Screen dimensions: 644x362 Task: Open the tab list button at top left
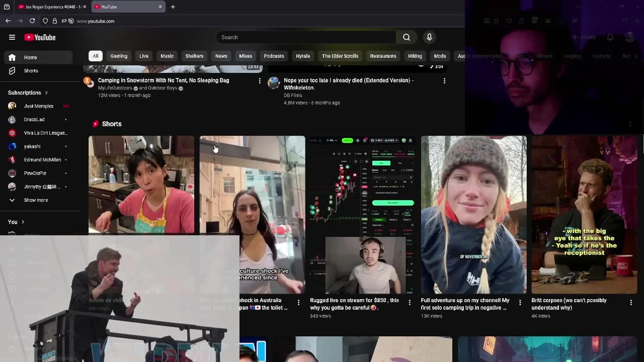click(7, 7)
